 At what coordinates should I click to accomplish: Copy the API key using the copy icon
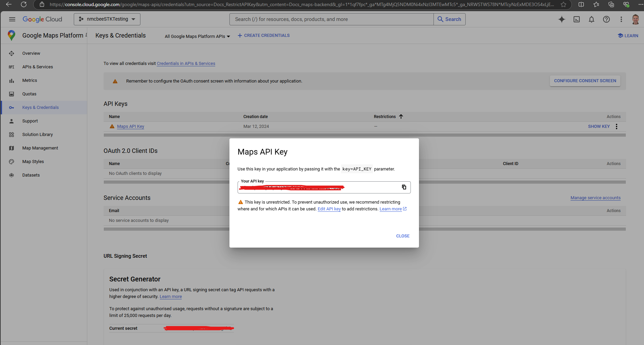404,187
